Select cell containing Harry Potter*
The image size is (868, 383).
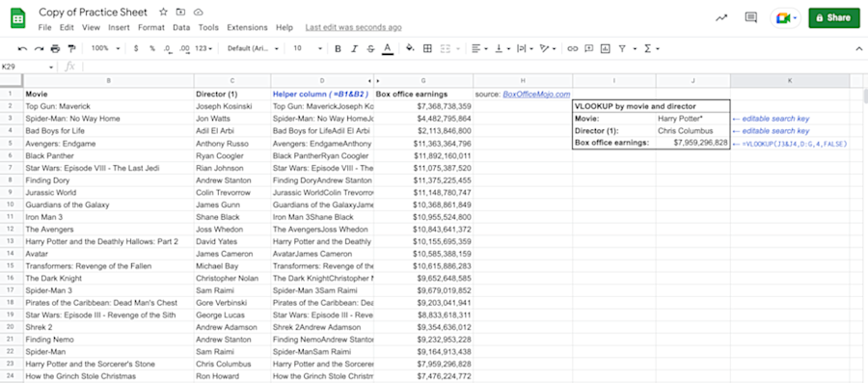point(693,119)
